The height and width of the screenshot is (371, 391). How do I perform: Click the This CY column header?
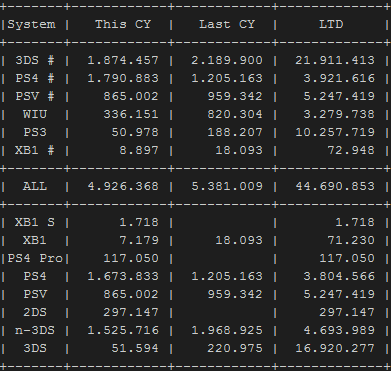[x=123, y=24]
